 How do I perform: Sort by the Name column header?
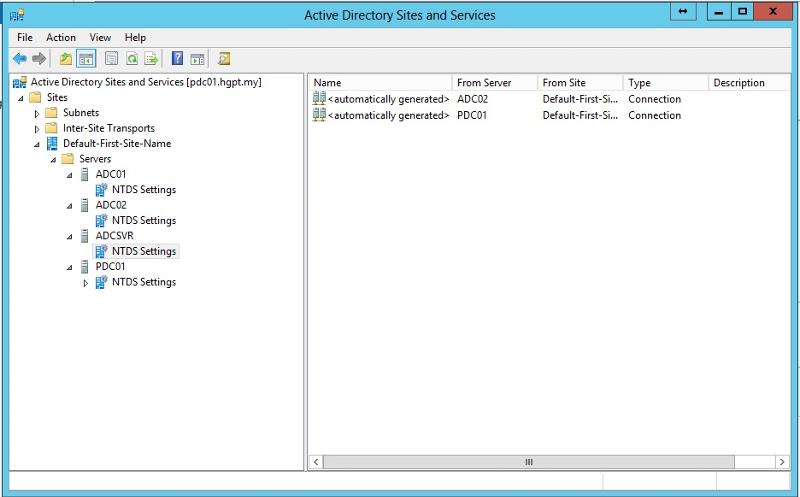point(380,82)
